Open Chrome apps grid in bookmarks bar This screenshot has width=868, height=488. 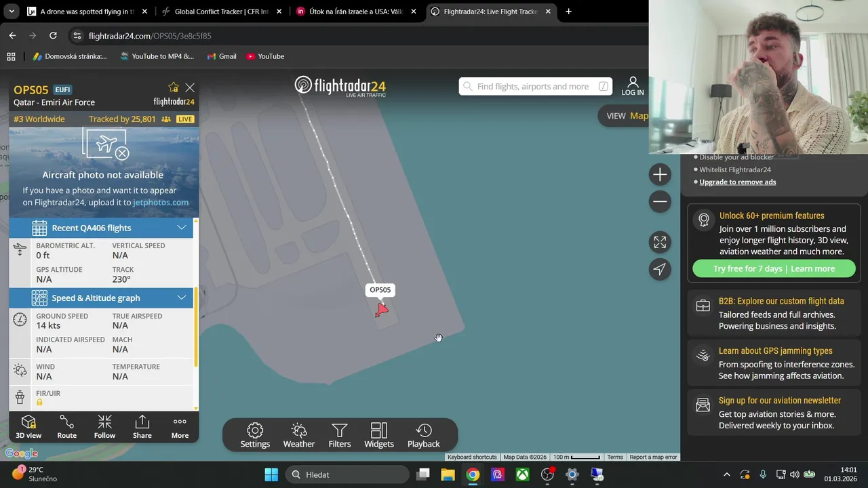point(11,56)
